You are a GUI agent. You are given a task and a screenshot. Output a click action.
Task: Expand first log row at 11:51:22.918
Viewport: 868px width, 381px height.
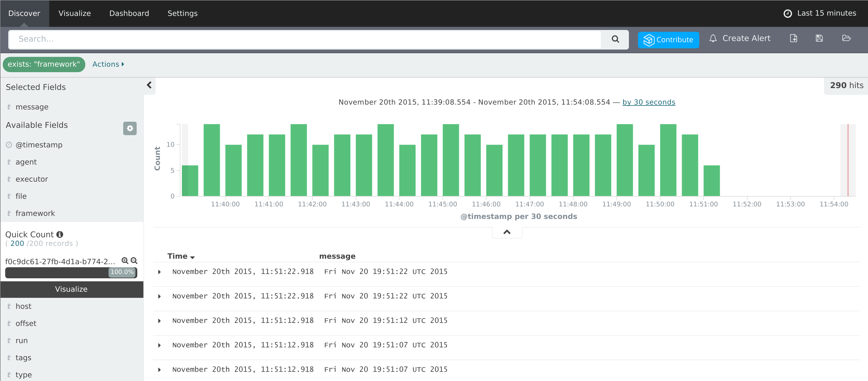tap(159, 272)
